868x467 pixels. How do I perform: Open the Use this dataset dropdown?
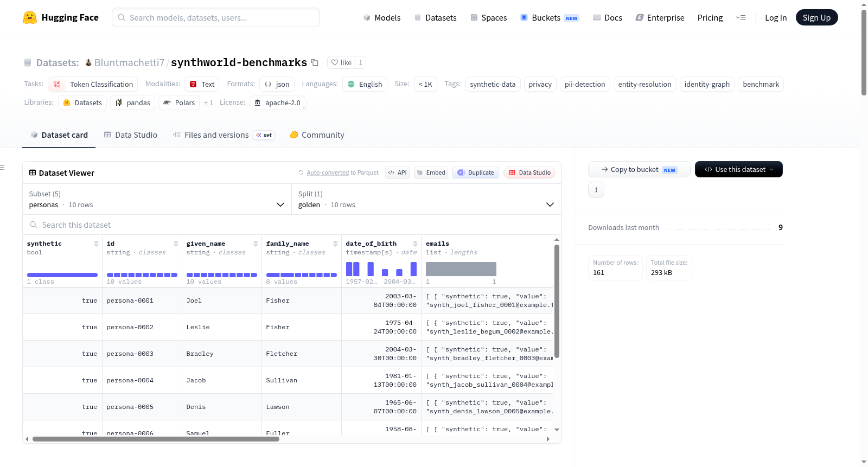click(739, 169)
